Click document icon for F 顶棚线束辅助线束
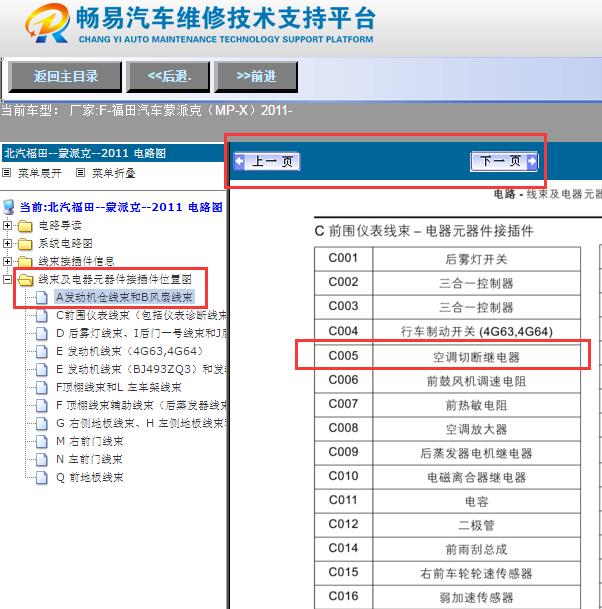Viewport: 602px width, 609px height. 42,405
